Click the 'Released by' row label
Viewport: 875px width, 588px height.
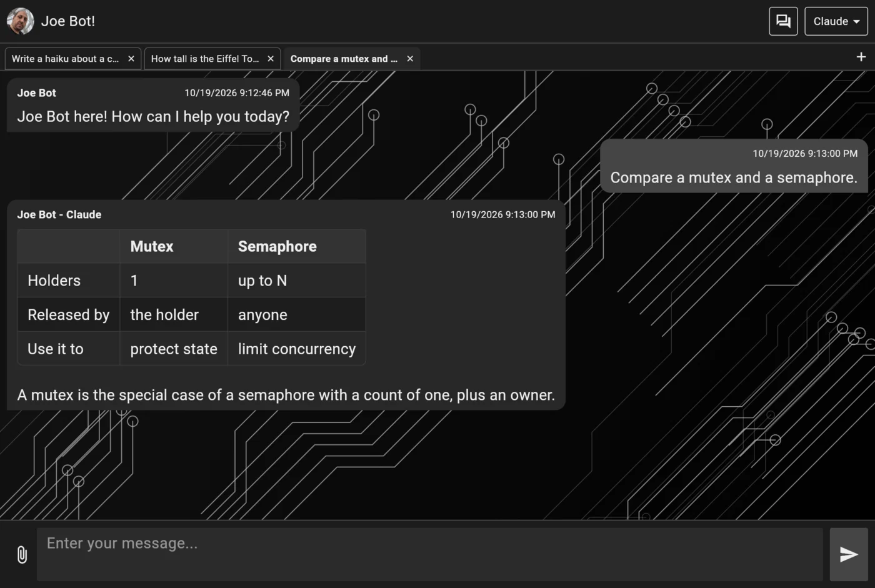click(x=69, y=315)
